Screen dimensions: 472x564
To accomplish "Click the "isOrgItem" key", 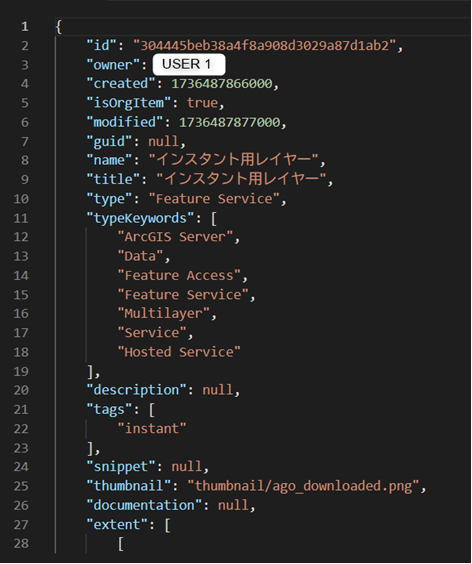I will pos(128,103).
